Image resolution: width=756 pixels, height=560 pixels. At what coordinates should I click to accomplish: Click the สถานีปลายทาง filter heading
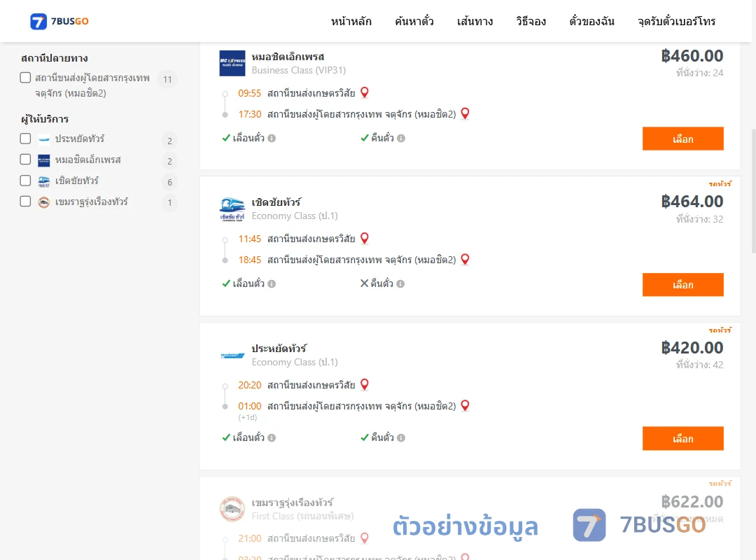coord(55,58)
